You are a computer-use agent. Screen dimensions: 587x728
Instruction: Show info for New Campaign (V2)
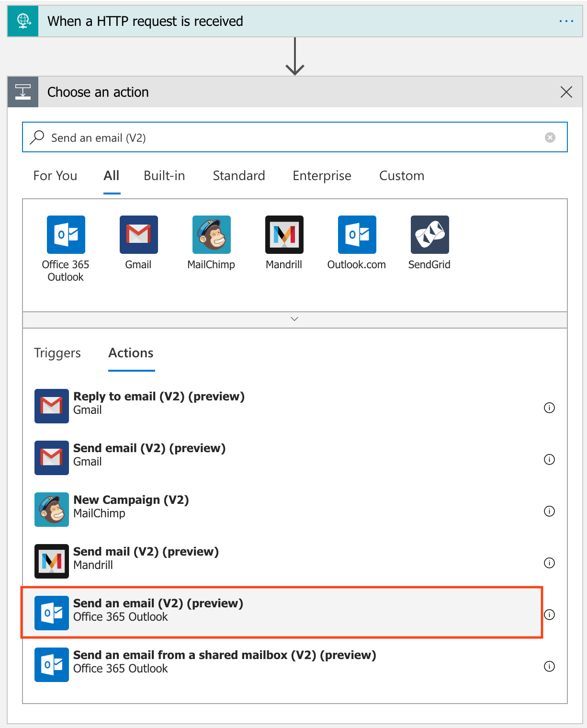(x=549, y=511)
